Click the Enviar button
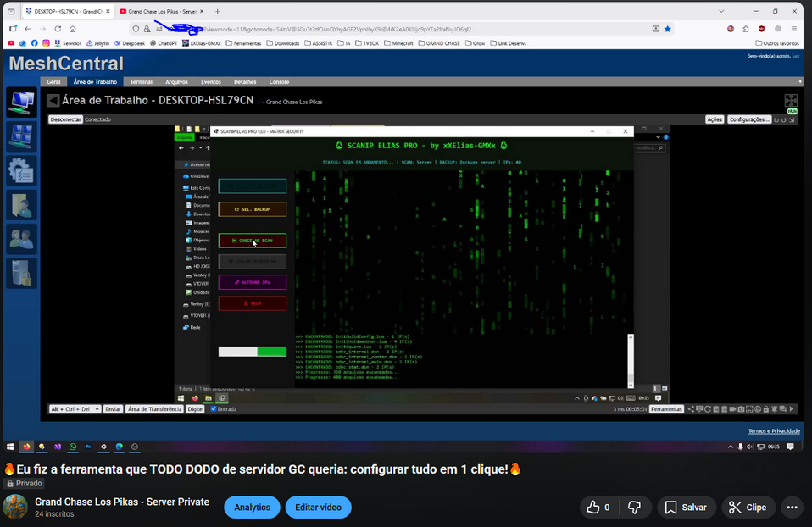 113,409
